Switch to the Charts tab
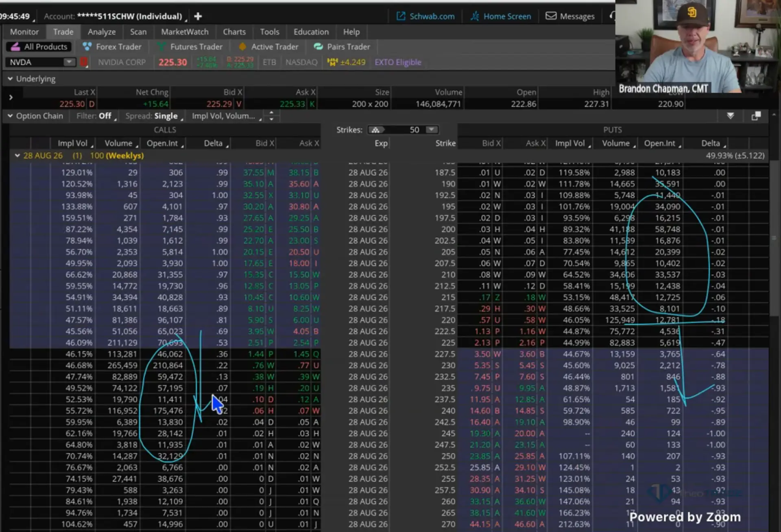 pos(234,32)
